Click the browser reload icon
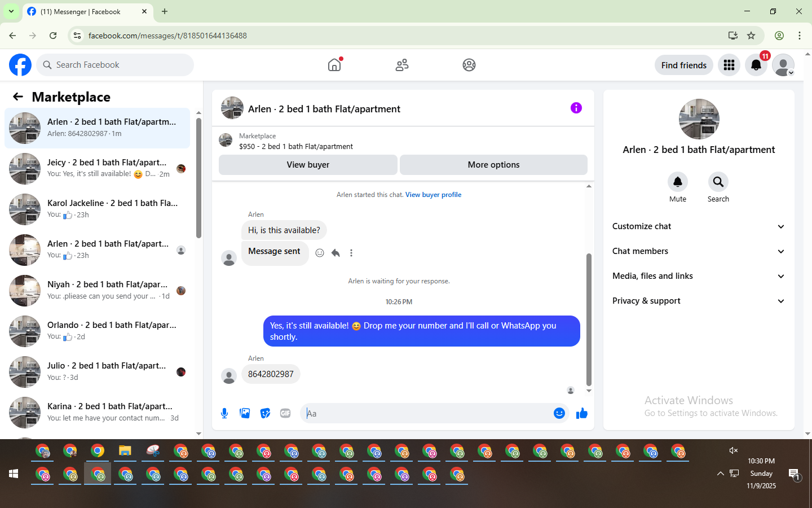 click(x=53, y=36)
